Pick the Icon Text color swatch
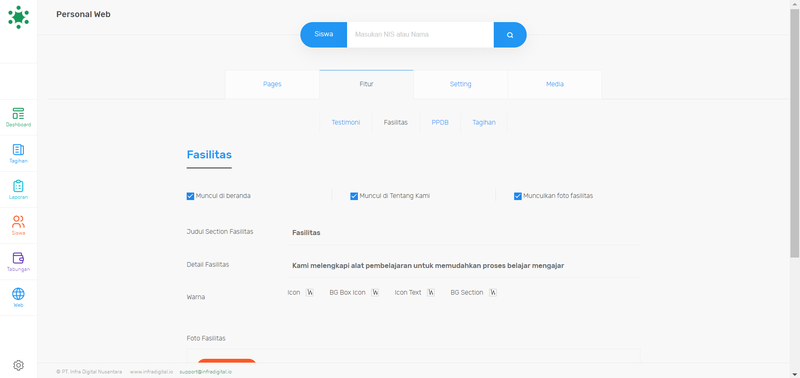This screenshot has height=378, width=800. pyautogui.click(x=431, y=292)
